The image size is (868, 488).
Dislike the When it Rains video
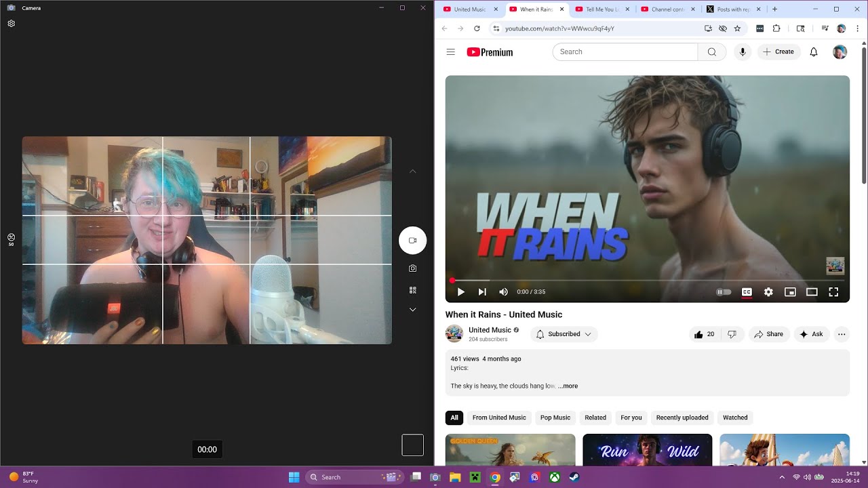point(732,334)
